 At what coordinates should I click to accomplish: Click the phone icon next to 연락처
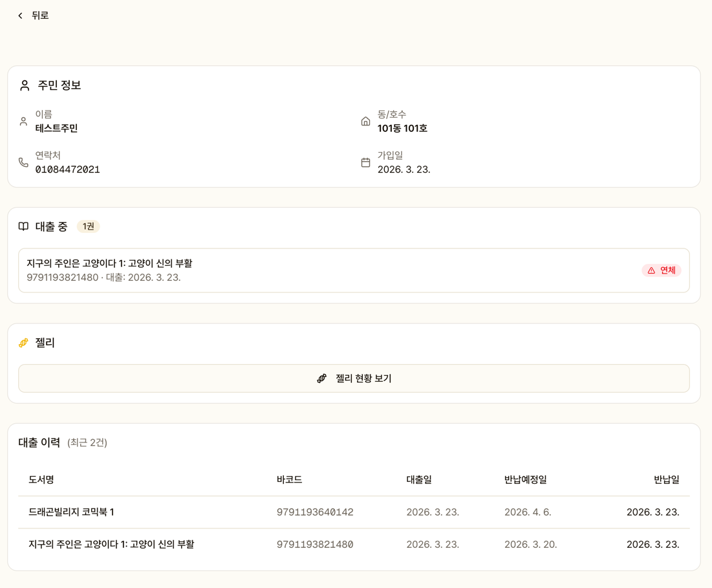[23, 162]
